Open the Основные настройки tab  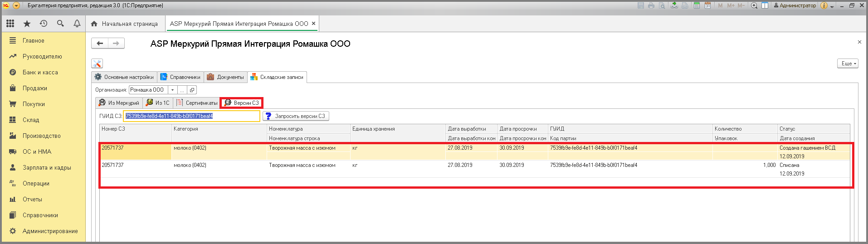point(124,77)
